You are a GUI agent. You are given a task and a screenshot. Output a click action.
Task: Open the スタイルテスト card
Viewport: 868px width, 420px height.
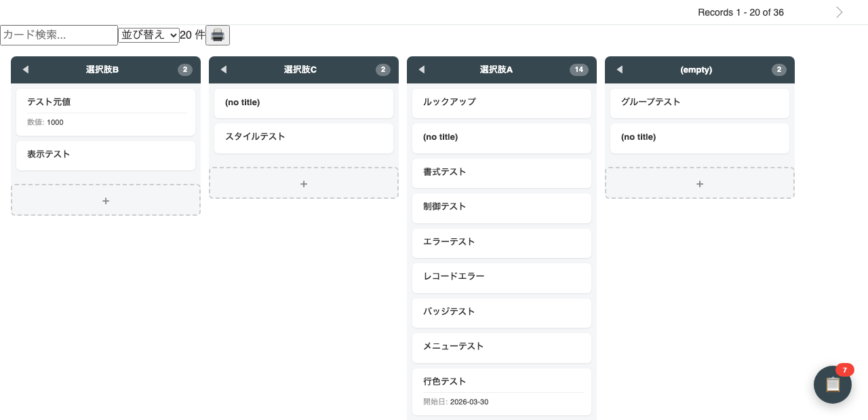pyautogui.click(x=304, y=138)
